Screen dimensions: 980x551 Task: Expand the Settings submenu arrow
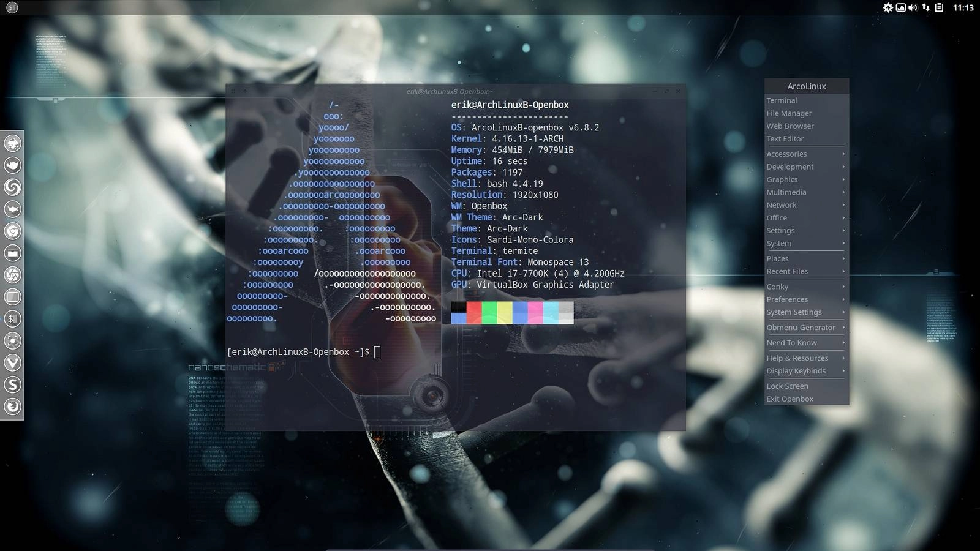tap(843, 231)
